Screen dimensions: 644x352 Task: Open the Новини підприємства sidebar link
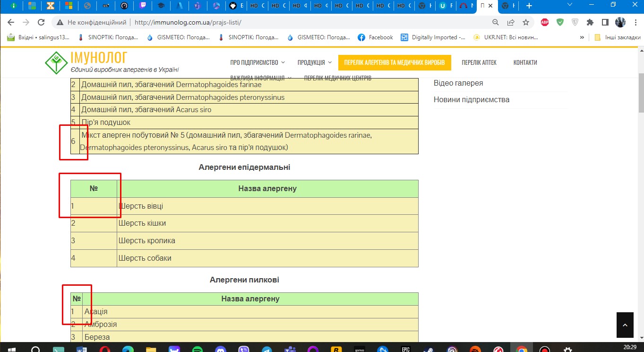(x=471, y=100)
